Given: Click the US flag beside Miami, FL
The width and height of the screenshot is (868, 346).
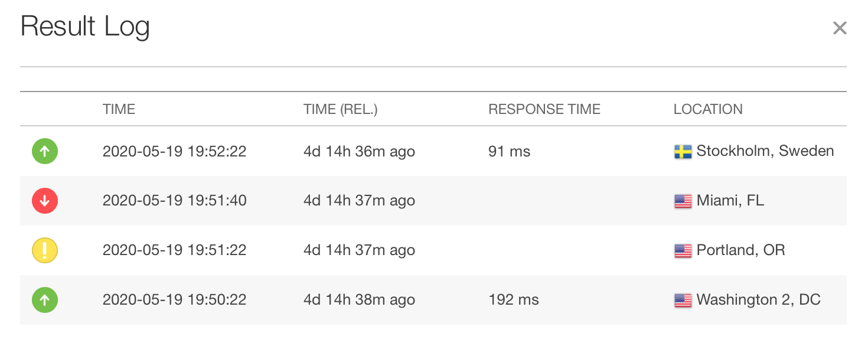Looking at the screenshot, I should (683, 201).
